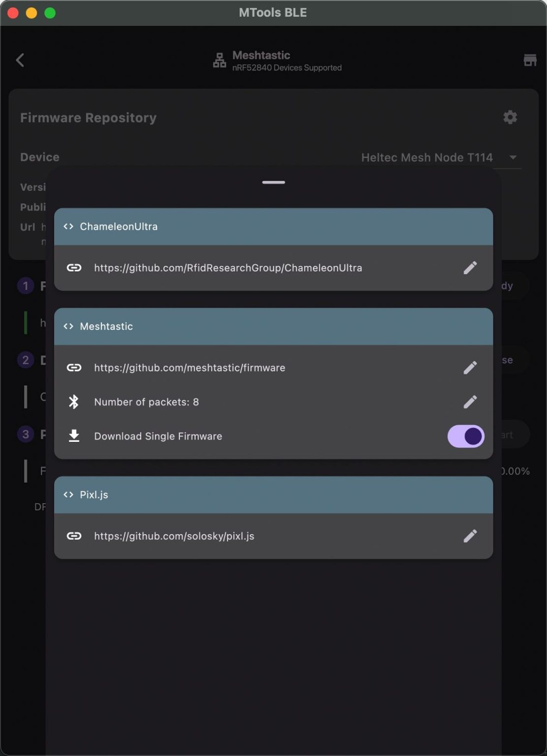Image resolution: width=547 pixels, height=756 pixels.
Task: Edit the number of packets pencil
Action: 470,402
